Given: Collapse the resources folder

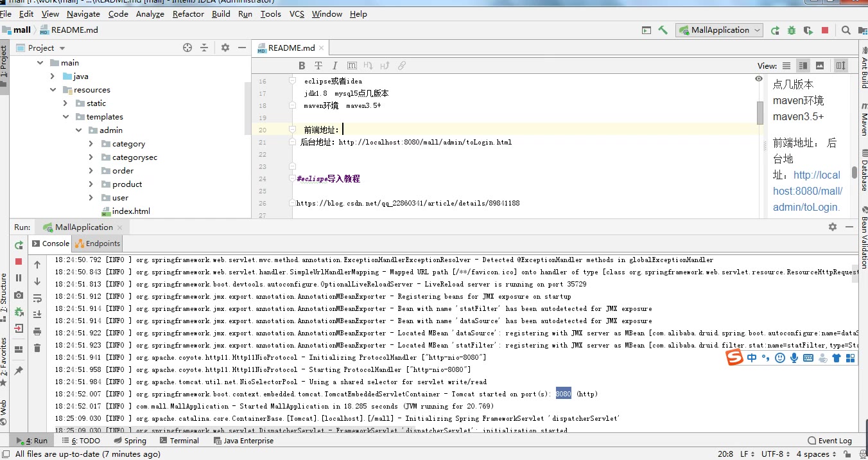Looking at the screenshot, I should click(x=53, y=90).
